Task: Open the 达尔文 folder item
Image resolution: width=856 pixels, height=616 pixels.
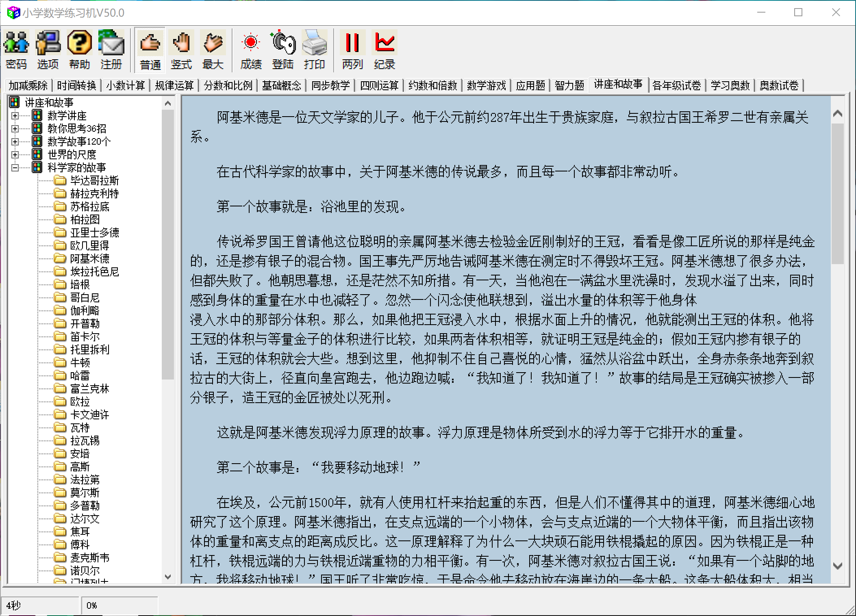Action: (x=85, y=519)
